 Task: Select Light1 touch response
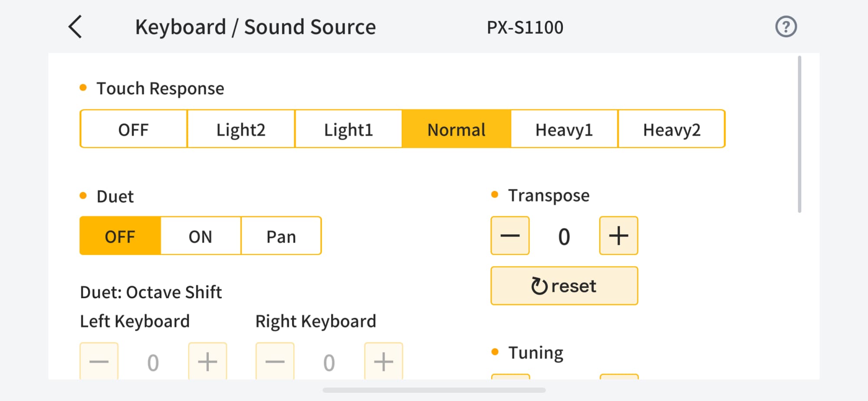[x=349, y=129]
